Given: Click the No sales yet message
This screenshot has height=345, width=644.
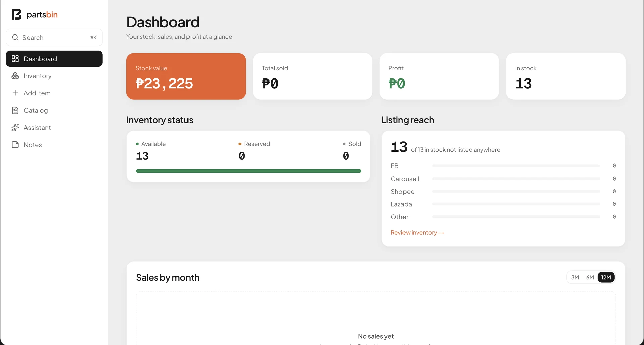Looking at the screenshot, I should [376, 336].
